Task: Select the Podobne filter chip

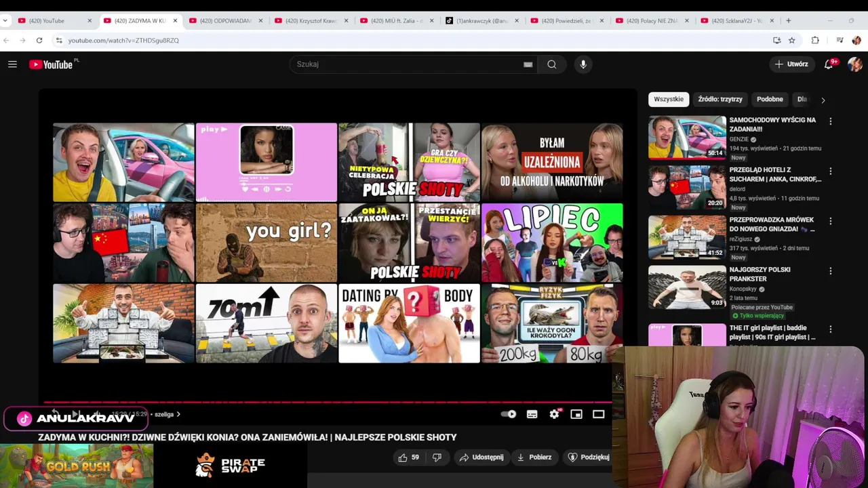Action: pyautogui.click(x=770, y=99)
